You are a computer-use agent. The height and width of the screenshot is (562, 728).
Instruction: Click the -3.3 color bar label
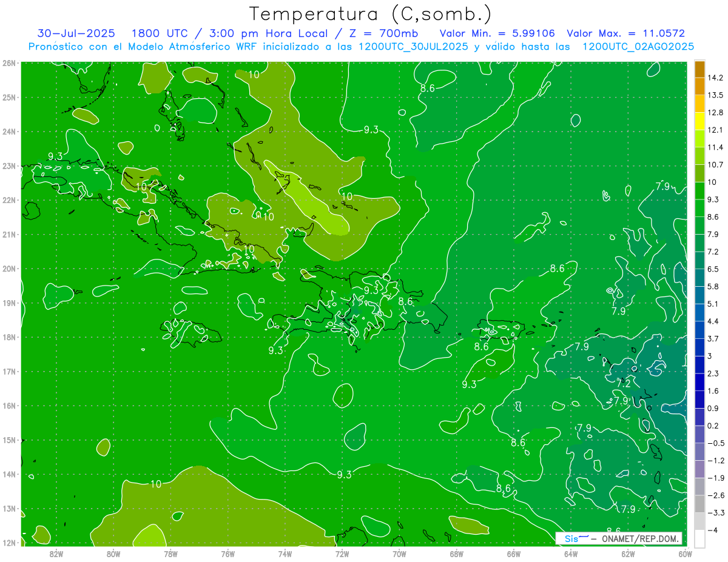(x=715, y=513)
